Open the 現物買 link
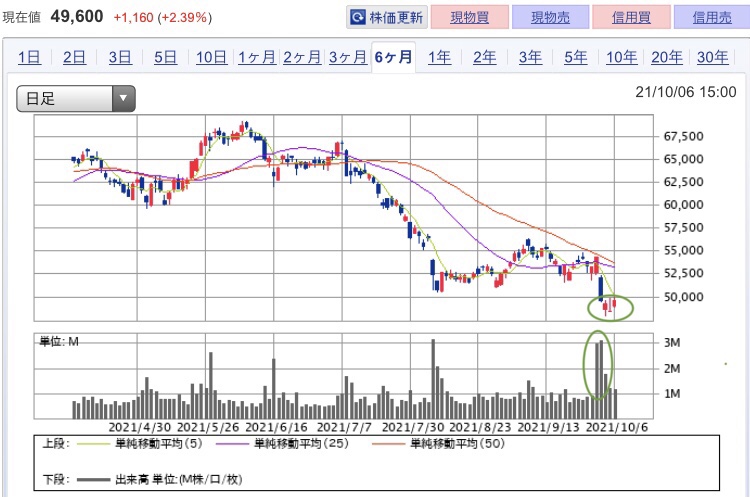The image size is (750, 497). click(470, 18)
